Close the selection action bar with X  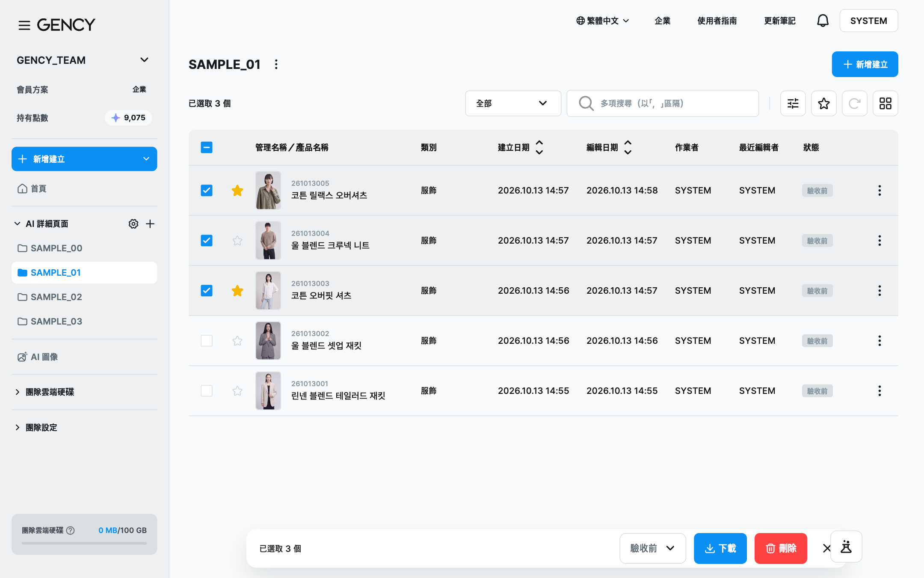(x=826, y=548)
